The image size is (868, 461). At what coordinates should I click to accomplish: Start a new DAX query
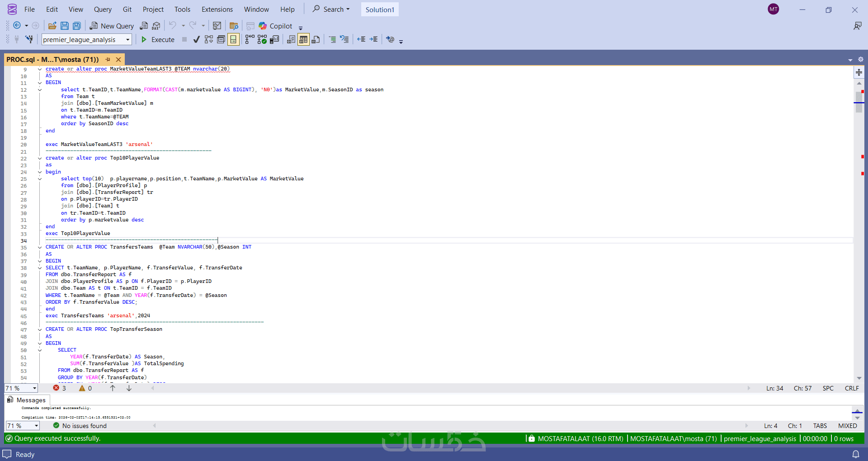pos(156,26)
